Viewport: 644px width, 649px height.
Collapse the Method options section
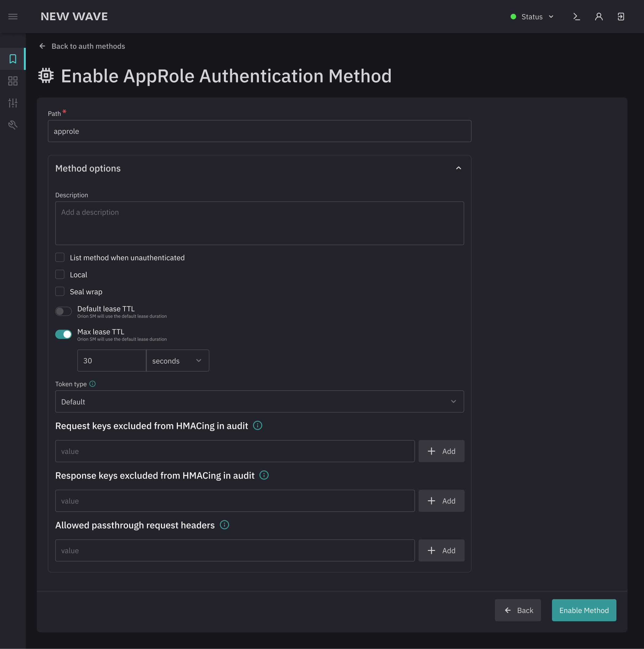pyautogui.click(x=458, y=168)
